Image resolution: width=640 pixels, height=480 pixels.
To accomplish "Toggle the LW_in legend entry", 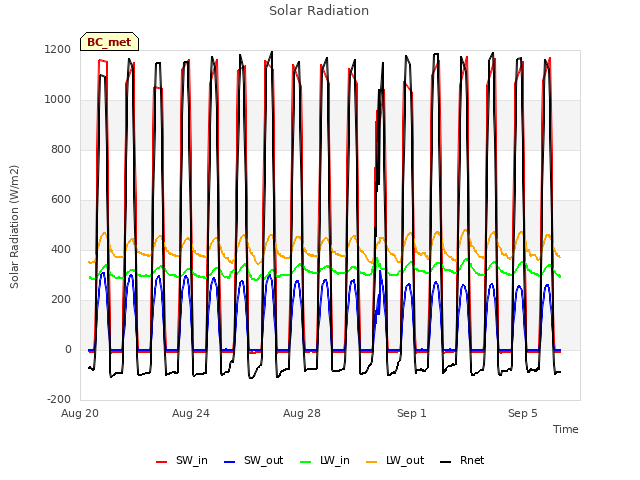I will coord(325,461).
